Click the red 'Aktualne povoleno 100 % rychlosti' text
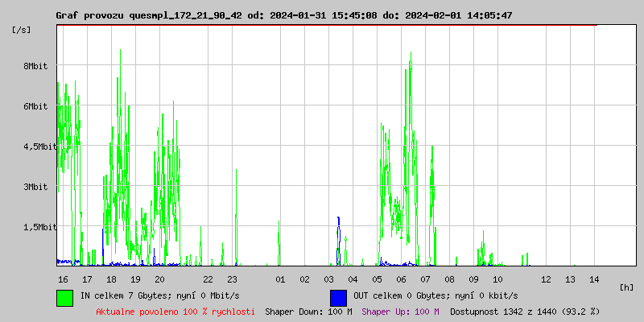 coord(175,311)
